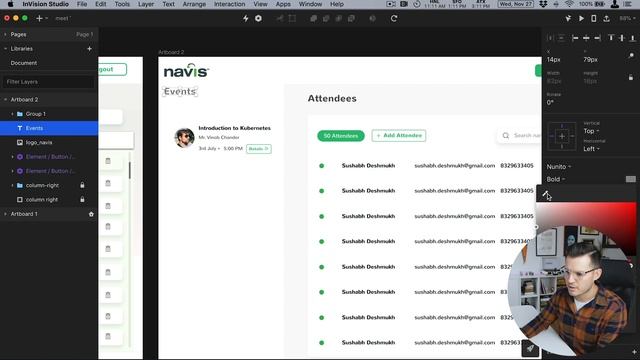The image size is (640, 360).
Task: Click the distribute vertically icon
Action: [562, 38]
